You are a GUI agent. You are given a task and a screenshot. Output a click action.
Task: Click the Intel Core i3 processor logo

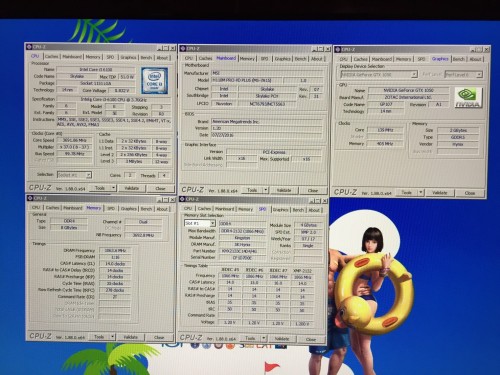pos(154,81)
